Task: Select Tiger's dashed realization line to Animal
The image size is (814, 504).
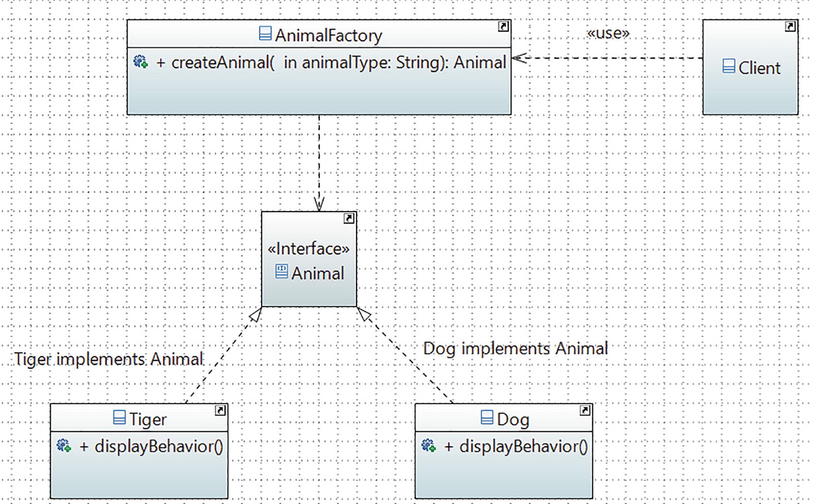Action: pyautogui.click(x=224, y=355)
